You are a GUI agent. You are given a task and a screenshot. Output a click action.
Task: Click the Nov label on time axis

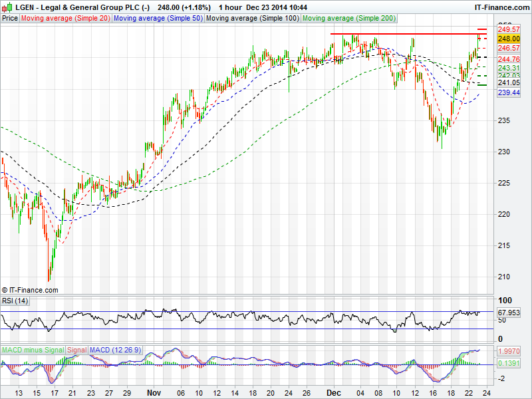point(154,392)
